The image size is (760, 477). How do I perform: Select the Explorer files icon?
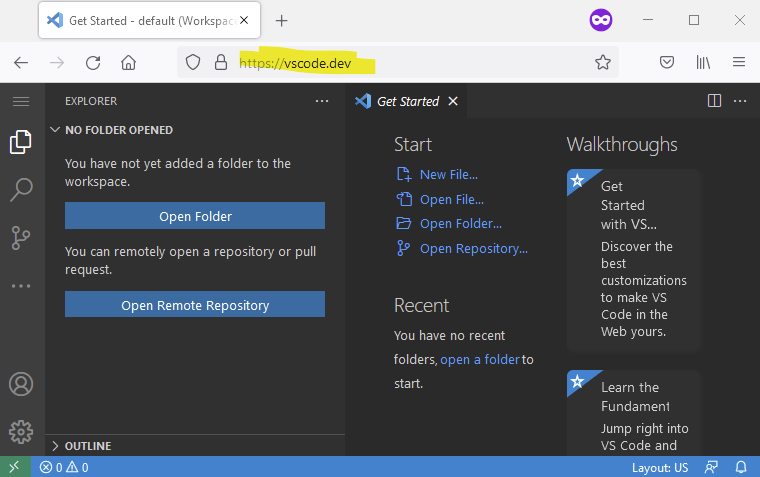21,142
